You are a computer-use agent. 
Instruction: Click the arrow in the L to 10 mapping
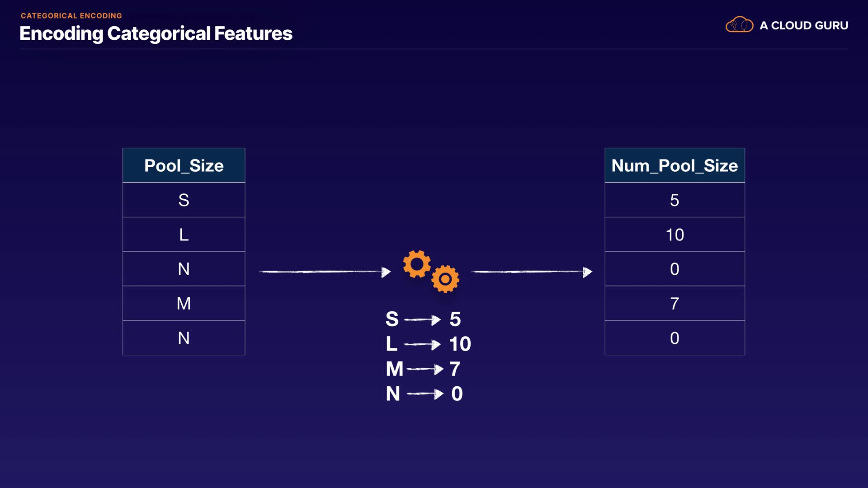pos(422,344)
